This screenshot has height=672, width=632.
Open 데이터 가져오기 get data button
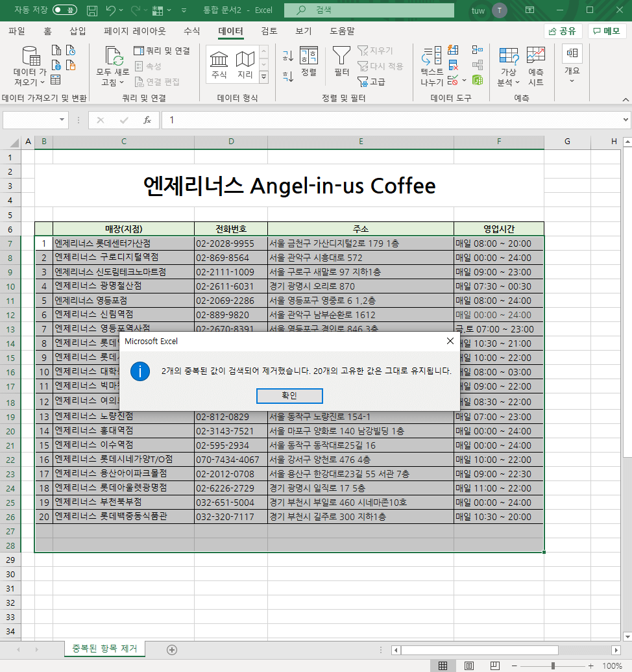(30, 66)
